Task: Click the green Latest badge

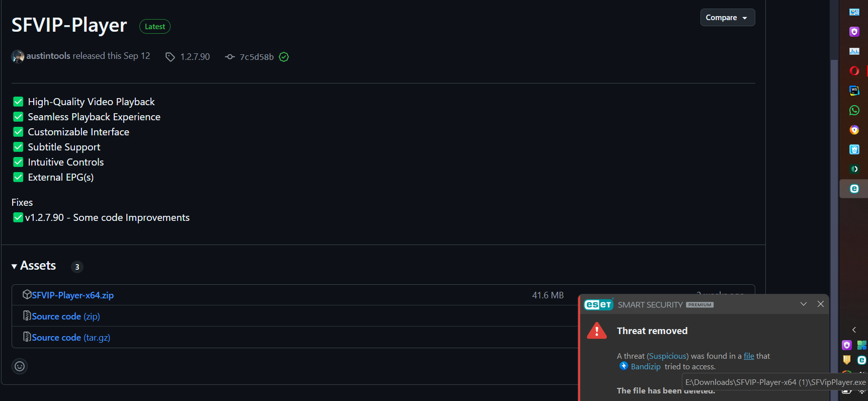Action: pyautogui.click(x=155, y=27)
